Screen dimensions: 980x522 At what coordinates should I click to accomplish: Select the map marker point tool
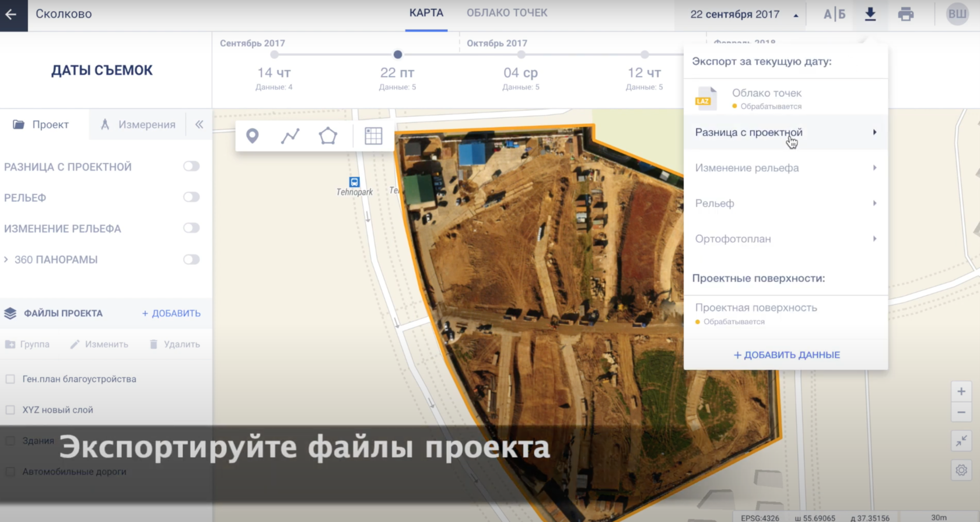pos(252,136)
